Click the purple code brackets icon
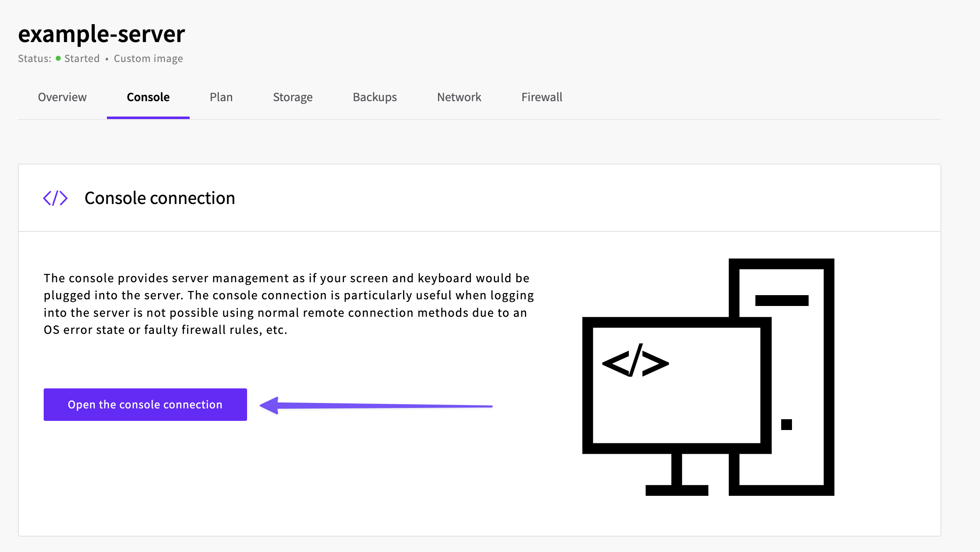The image size is (980, 552). click(x=55, y=198)
